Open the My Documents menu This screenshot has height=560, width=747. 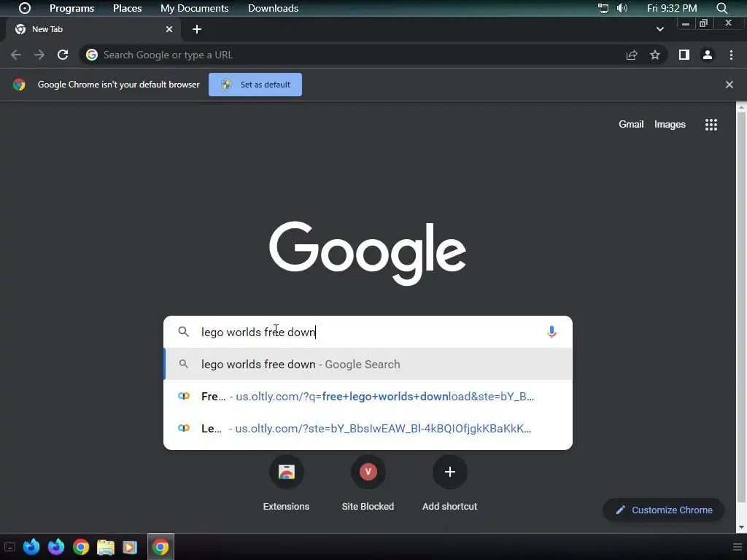click(x=194, y=8)
